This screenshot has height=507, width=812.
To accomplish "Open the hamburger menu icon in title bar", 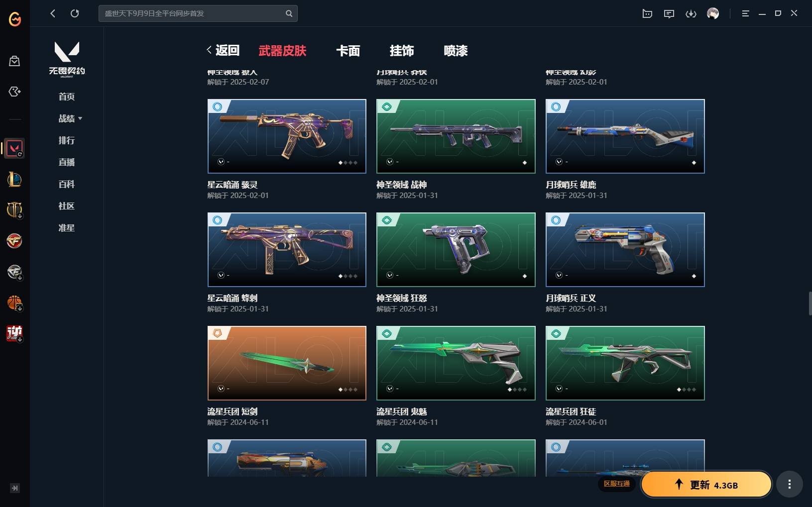I will click(x=745, y=13).
